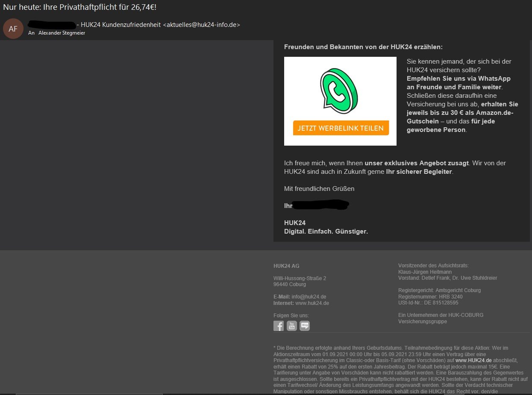Screen dimensions: 532x395
Task: Click the HUK24 AG footer heading
Action: click(x=286, y=266)
